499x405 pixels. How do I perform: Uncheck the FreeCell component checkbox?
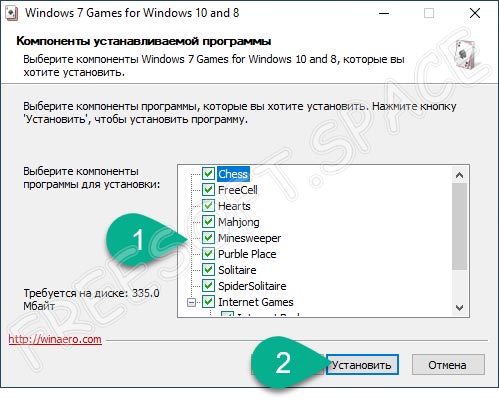pyautogui.click(x=208, y=190)
